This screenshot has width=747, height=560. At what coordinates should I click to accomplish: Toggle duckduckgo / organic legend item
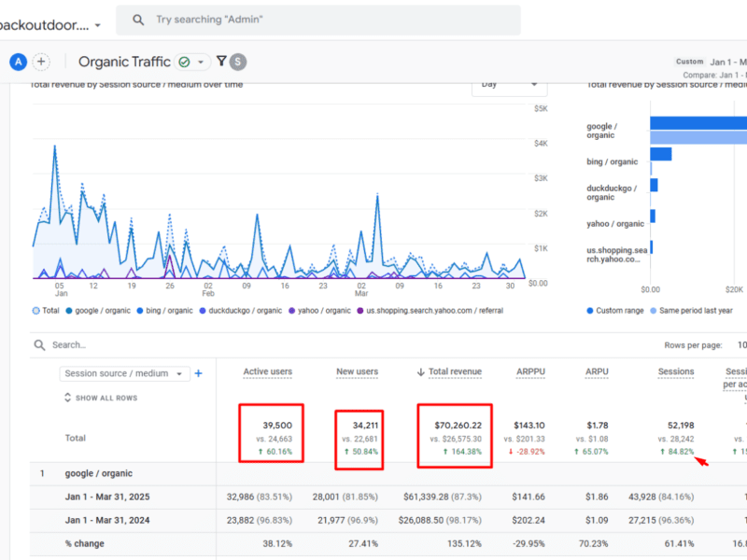tap(243, 310)
